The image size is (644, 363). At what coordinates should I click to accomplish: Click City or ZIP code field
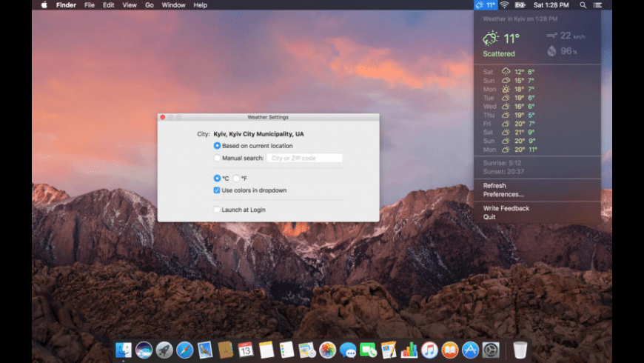point(304,158)
